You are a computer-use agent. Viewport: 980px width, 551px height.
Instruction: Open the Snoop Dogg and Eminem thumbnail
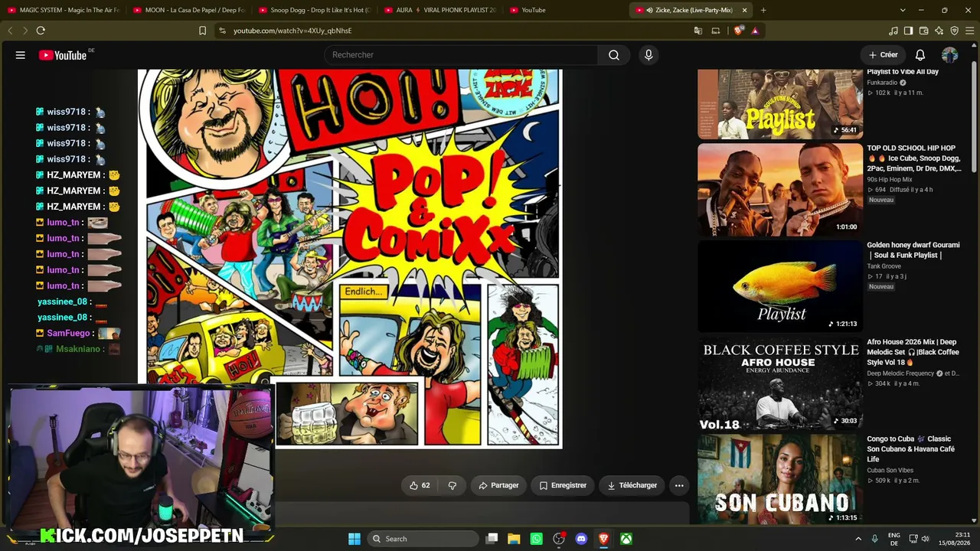(780, 190)
